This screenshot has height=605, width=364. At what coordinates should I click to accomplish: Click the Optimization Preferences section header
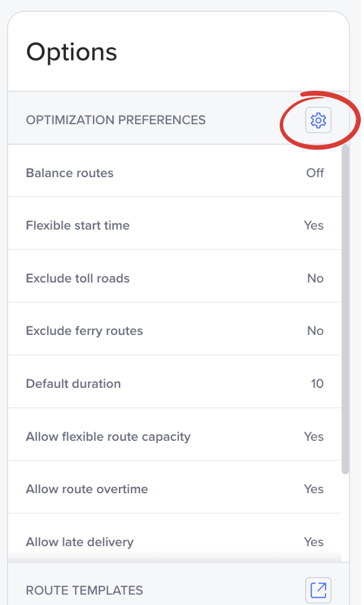coord(116,120)
